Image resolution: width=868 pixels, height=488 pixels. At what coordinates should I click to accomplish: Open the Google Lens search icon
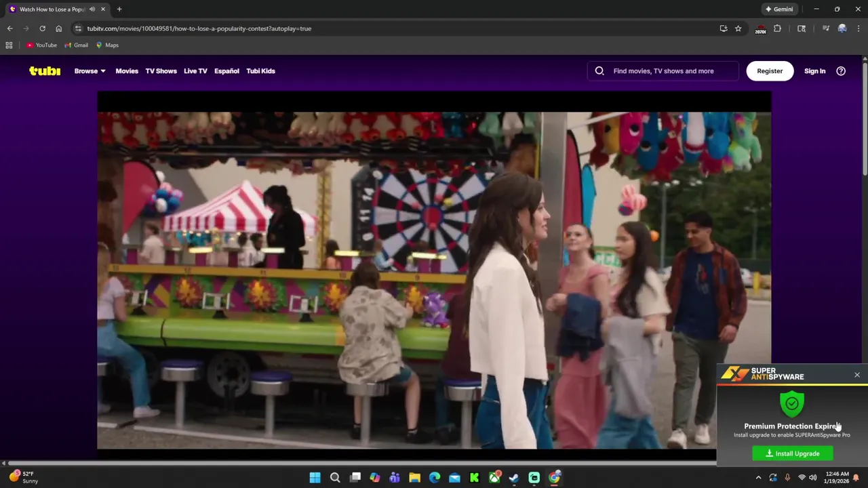click(802, 28)
